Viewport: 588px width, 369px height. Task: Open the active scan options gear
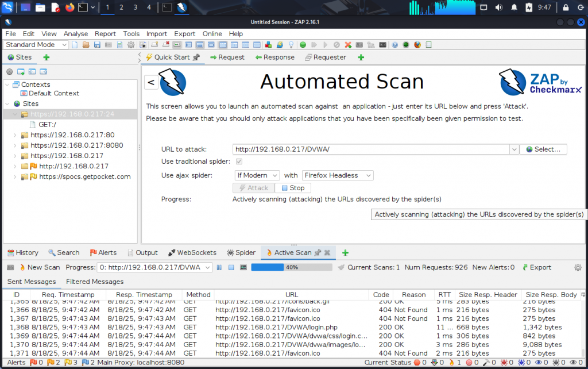(x=578, y=267)
